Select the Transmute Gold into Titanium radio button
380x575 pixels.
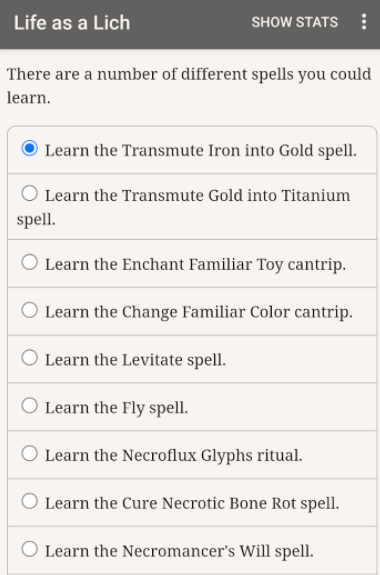coord(30,193)
